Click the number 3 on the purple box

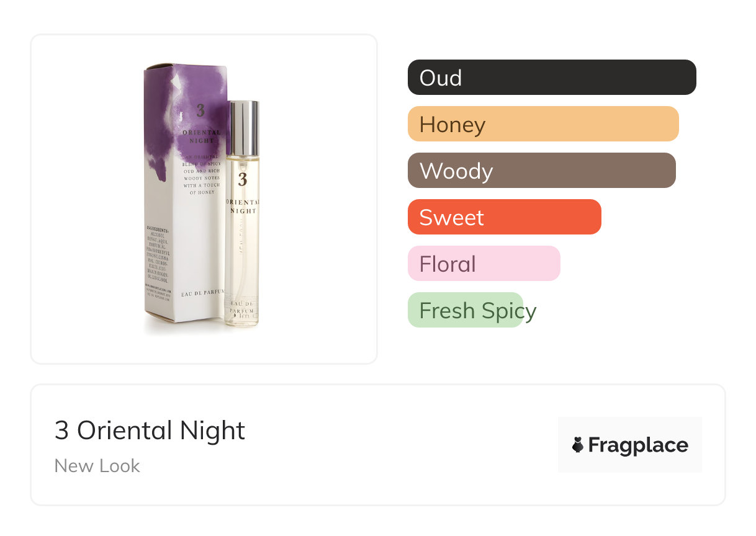(200, 111)
